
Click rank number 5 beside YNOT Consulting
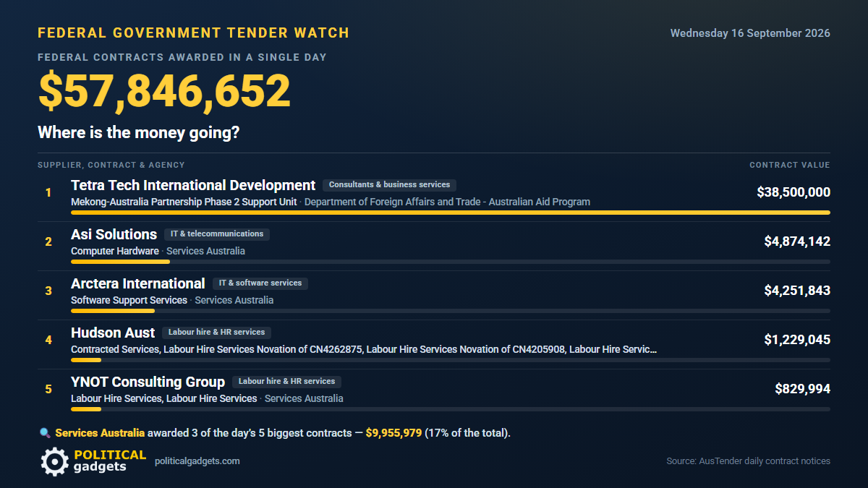tap(48, 389)
